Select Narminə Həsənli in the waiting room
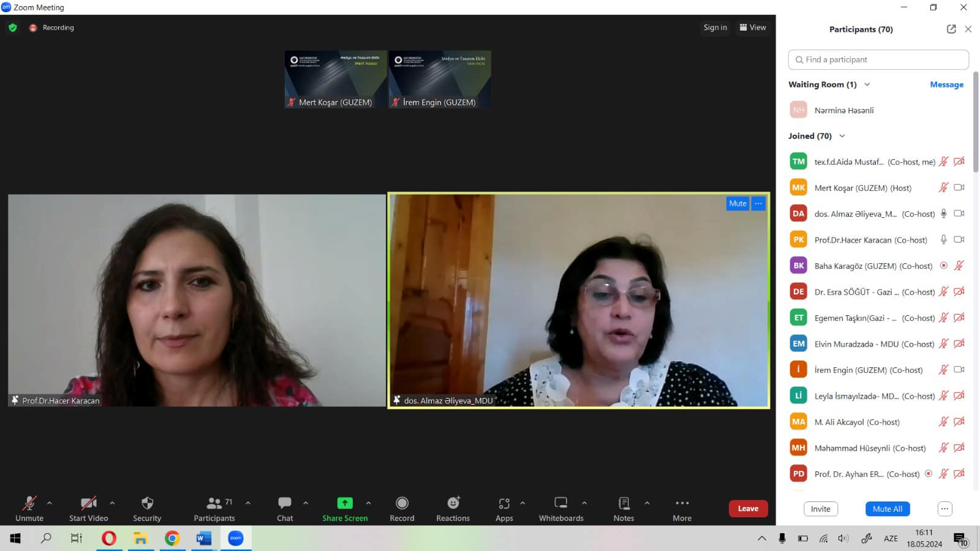Viewport: 980px width, 551px height. point(878,110)
